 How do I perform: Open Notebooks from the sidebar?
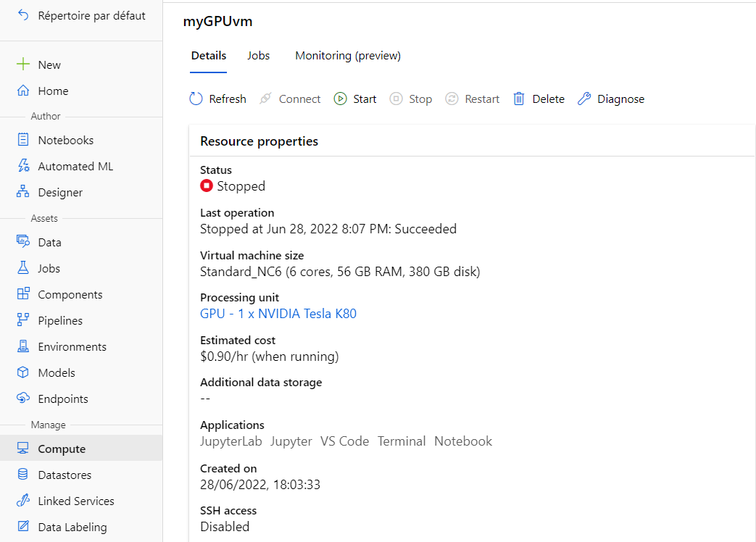pos(65,140)
